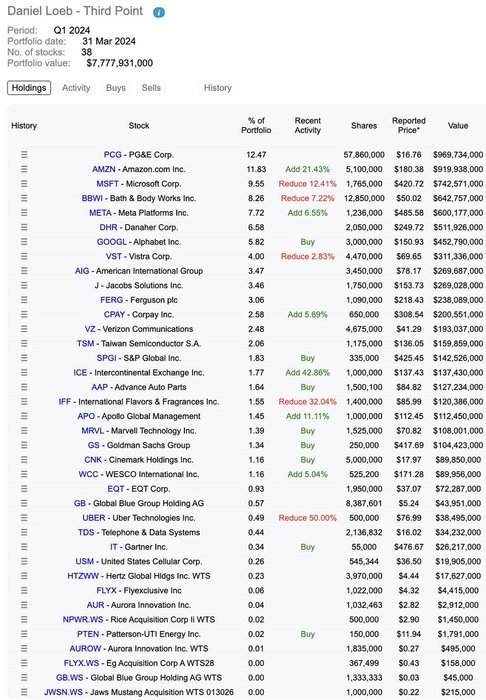This screenshot has width=486, height=700.
Task: Follow the MSFT ticker link
Action: point(108,183)
